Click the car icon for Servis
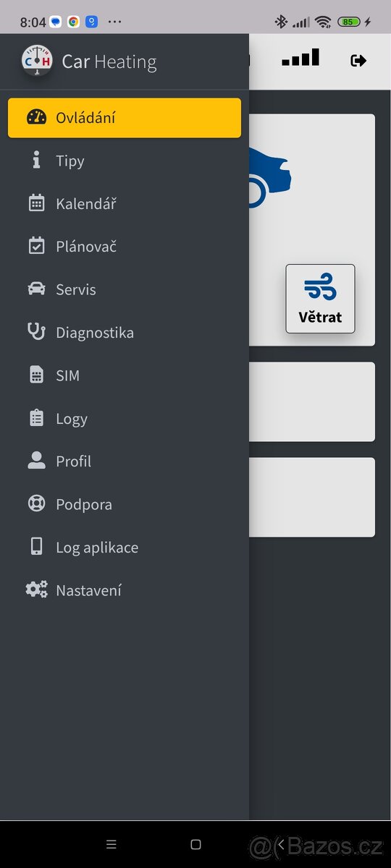 tap(36, 289)
